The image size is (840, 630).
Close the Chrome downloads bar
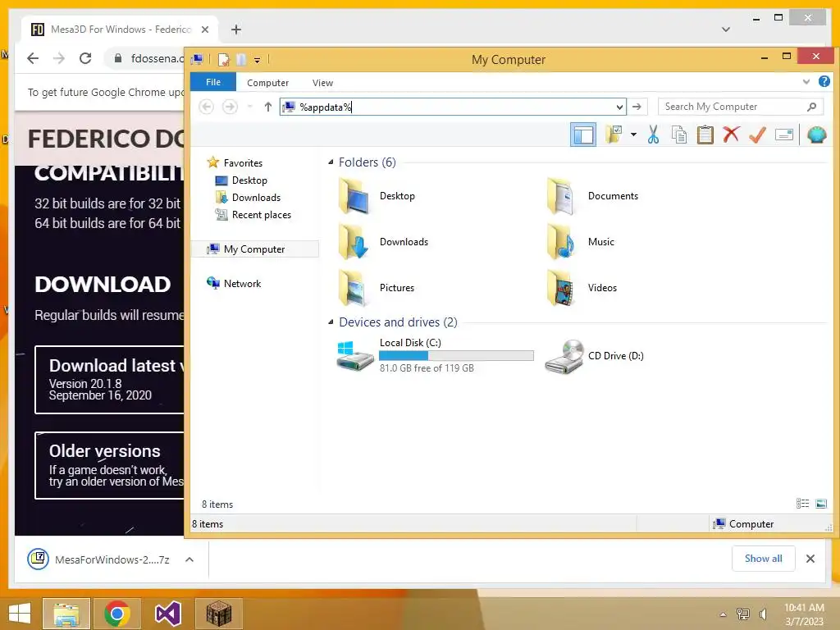click(x=810, y=559)
